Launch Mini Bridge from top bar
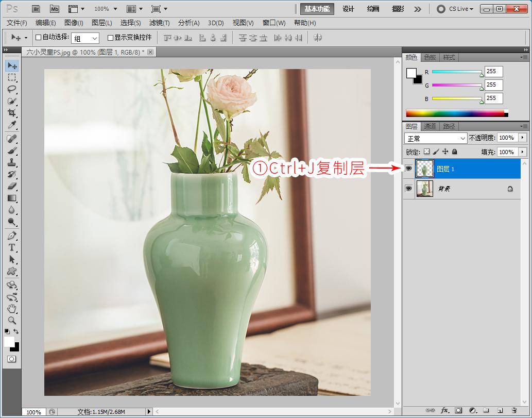532x418 pixels. pyautogui.click(x=54, y=9)
